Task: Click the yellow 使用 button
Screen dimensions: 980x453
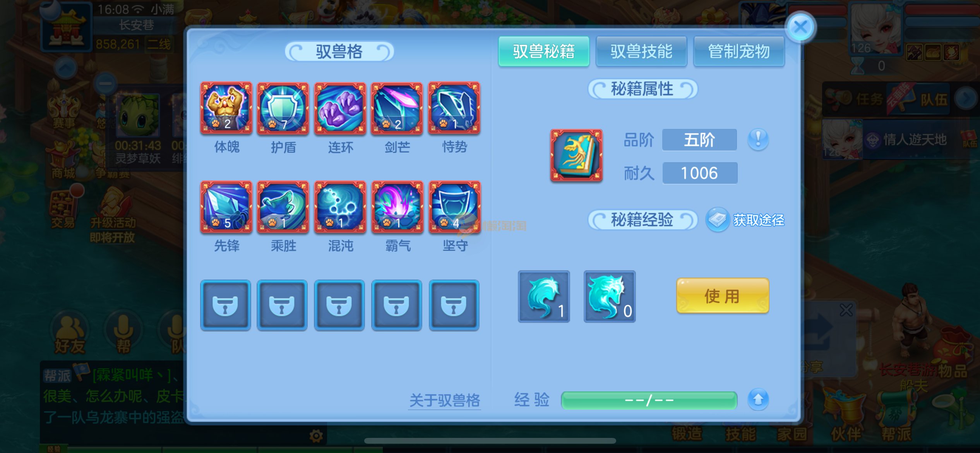Action: pos(722,296)
